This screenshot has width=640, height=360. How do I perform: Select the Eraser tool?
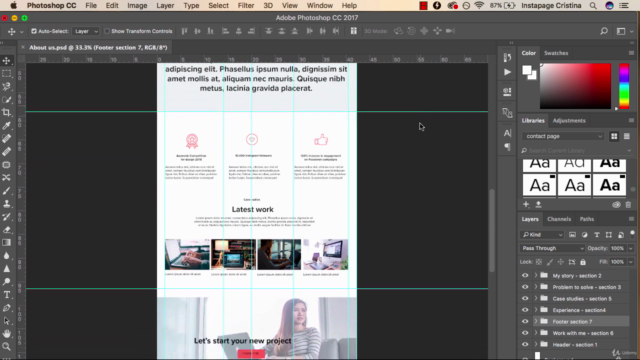coord(7,230)
